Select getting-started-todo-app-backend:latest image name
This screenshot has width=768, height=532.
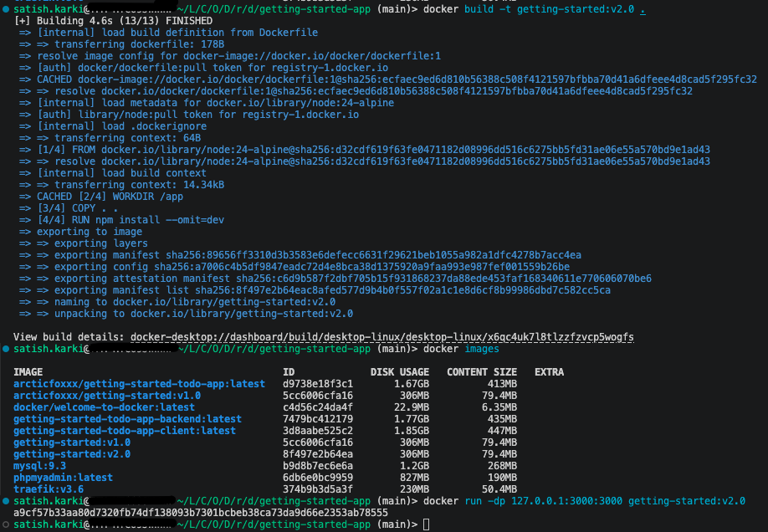127,419
